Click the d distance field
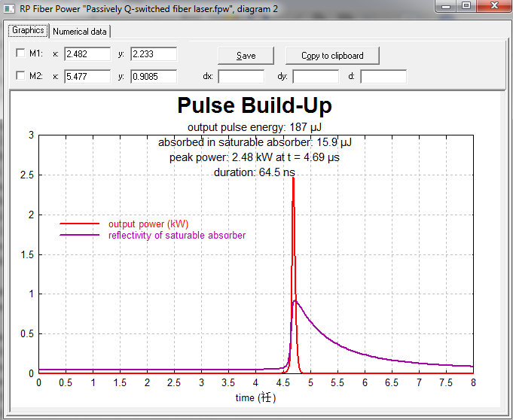513x420 pixels. (383, 77)
